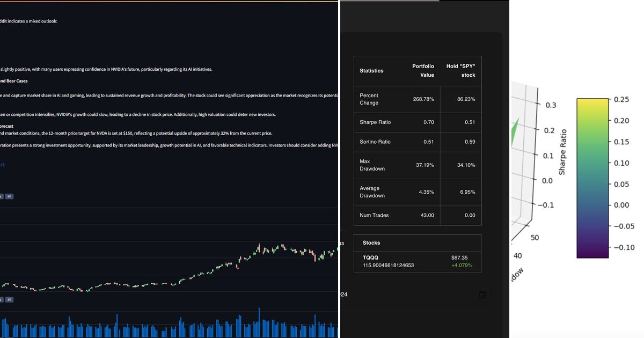Open the calendar icon below the Stocks panel
The image size is (644, 338).
(x=481, y=294)
